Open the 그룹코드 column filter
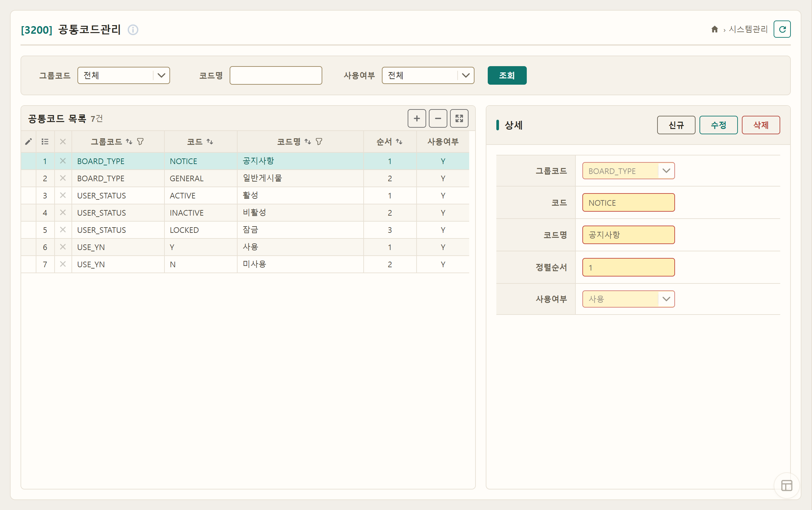Image resolution: width=812 pixels, height=510 pixels. coord(140,142)
